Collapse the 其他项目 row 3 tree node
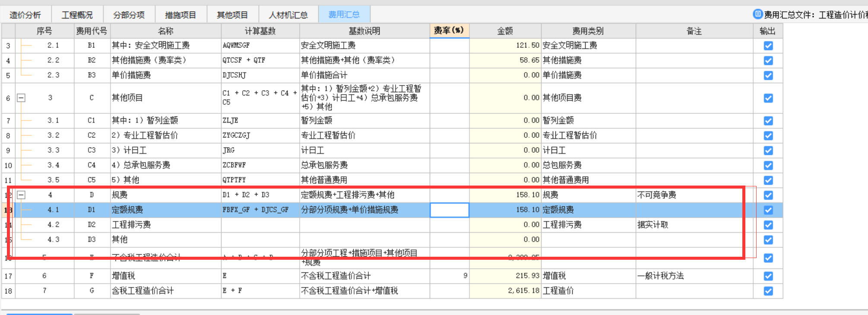868x315 pixels. click(21, 98)
